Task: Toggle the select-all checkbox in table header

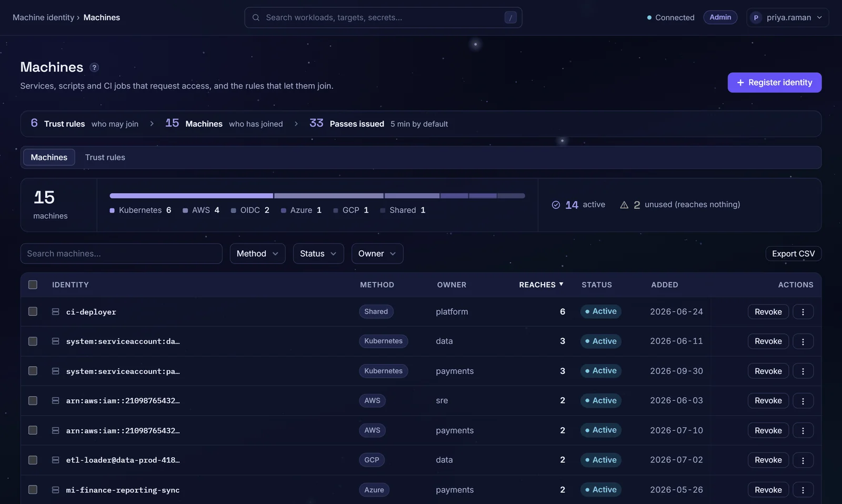Action: pos(33,285)
